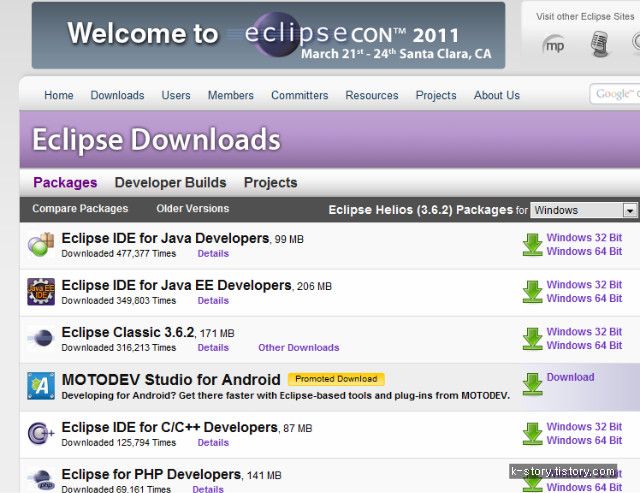Click the Java EE IDE package icon

[41, 291]
